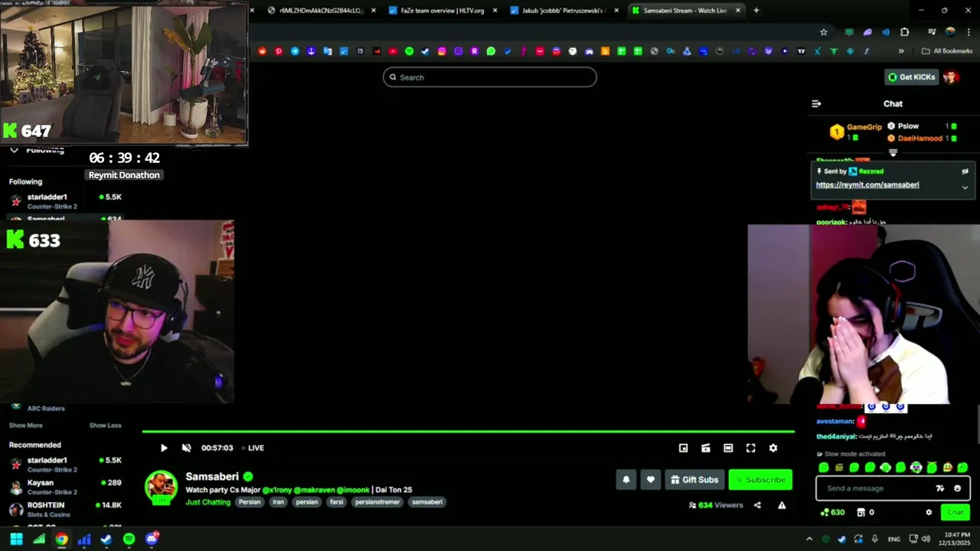Select the iran tag

(278, 502)
